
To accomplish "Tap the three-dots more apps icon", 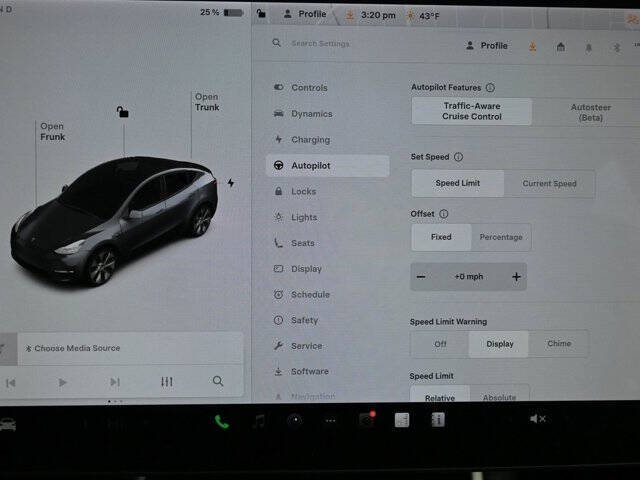I will pyautogui.click(x=330, y=420).
